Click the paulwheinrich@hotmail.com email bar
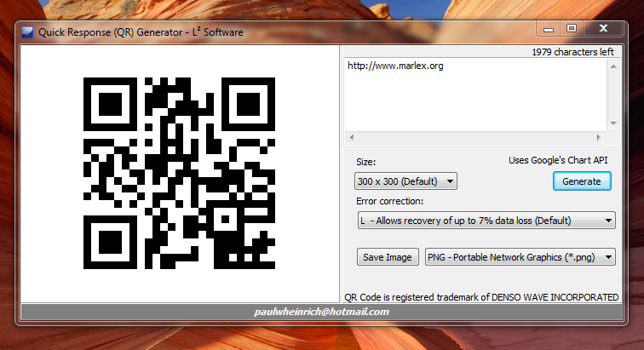This screenshot has height=350, width=644. click(322, 312)
